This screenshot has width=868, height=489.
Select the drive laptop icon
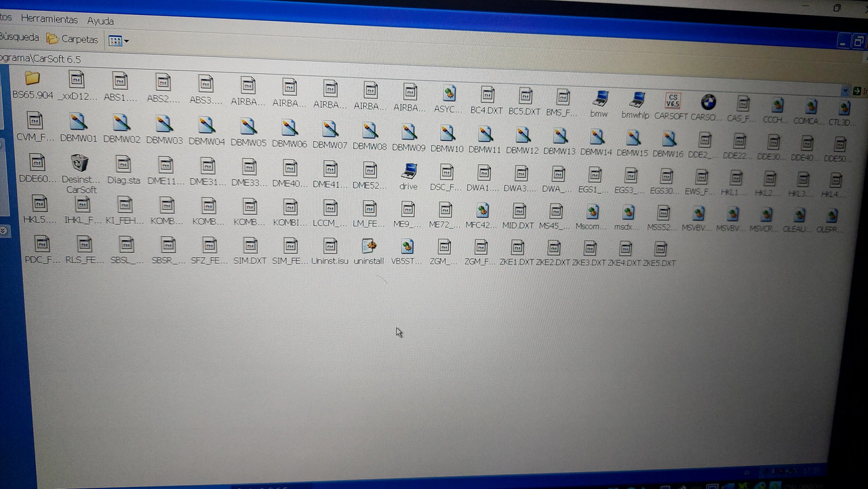pos(409,171)
